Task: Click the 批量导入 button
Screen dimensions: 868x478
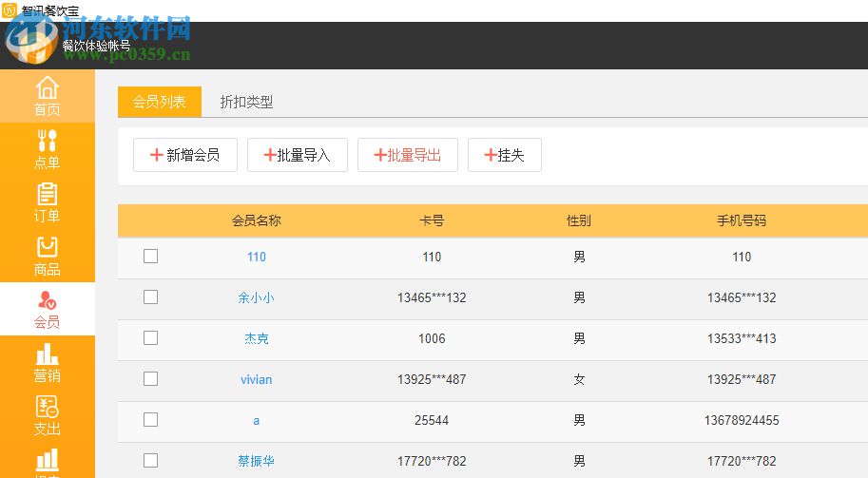Action: click(x=298, y=155)
